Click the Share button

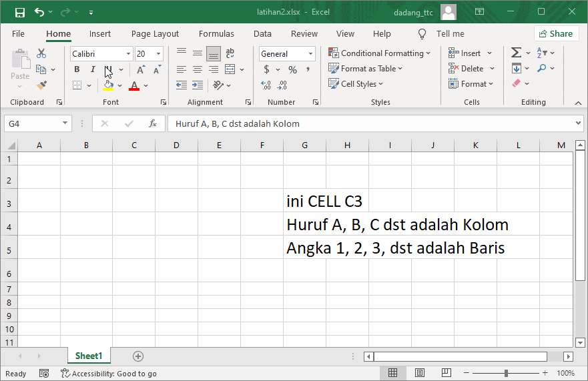pos(556,34)
